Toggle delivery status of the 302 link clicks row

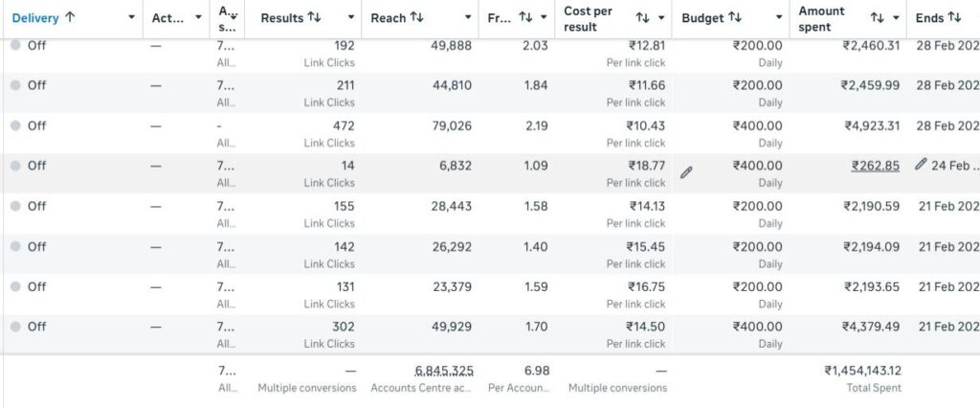(15, 326)
